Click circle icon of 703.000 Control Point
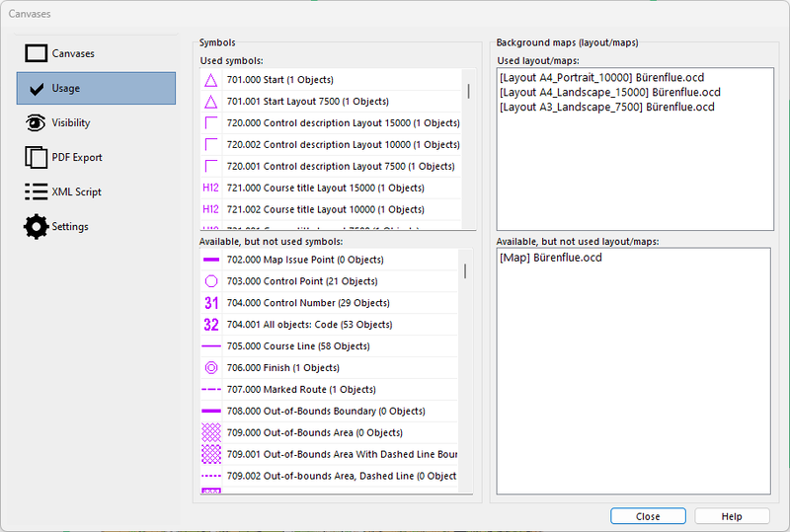Image resolution: width=790 pixels, height=532 pixels. click(x=211, y=281)
